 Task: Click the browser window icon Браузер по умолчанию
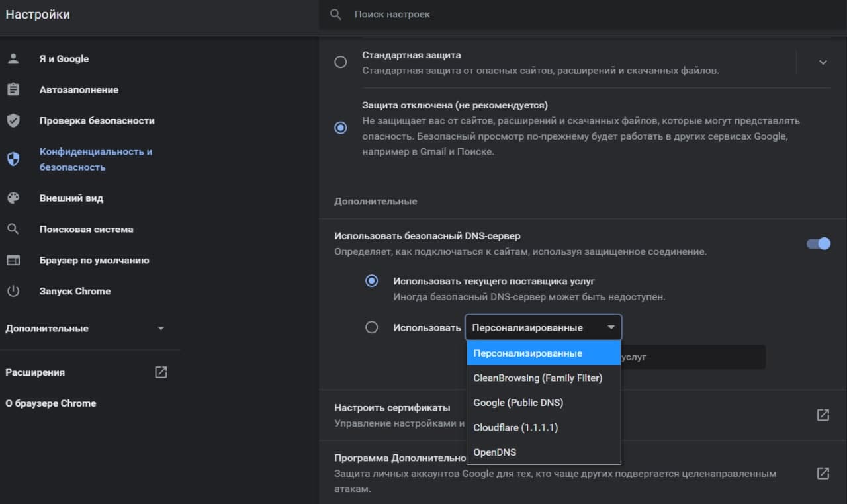pos(13,260)
